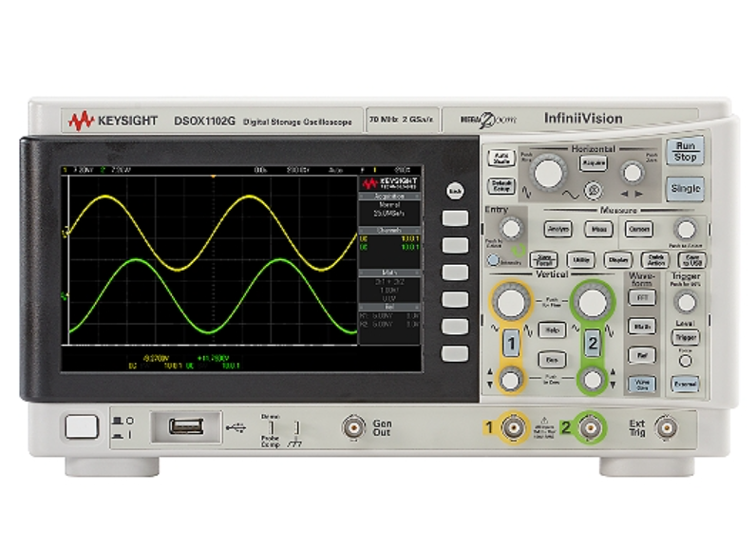Select the Display key

coord(618,260)
